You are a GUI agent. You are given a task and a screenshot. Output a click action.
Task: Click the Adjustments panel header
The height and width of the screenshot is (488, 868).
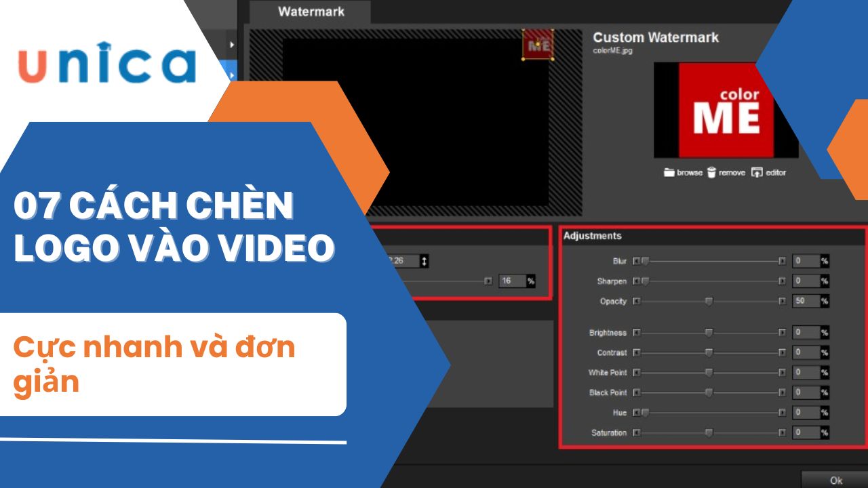713,236
